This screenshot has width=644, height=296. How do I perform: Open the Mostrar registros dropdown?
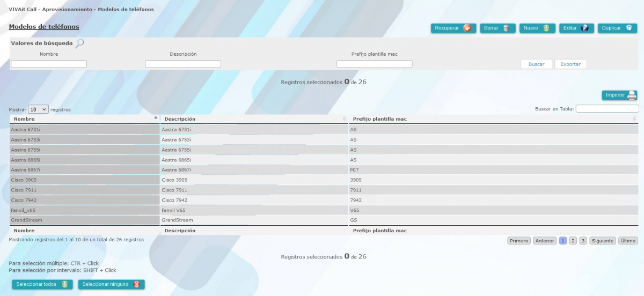(38, 109)
